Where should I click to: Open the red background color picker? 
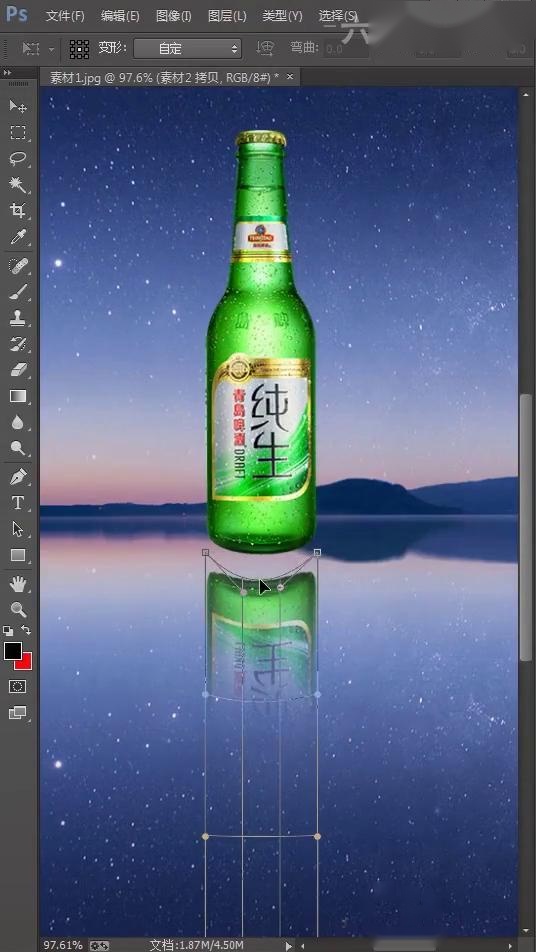tap(26, 663)
